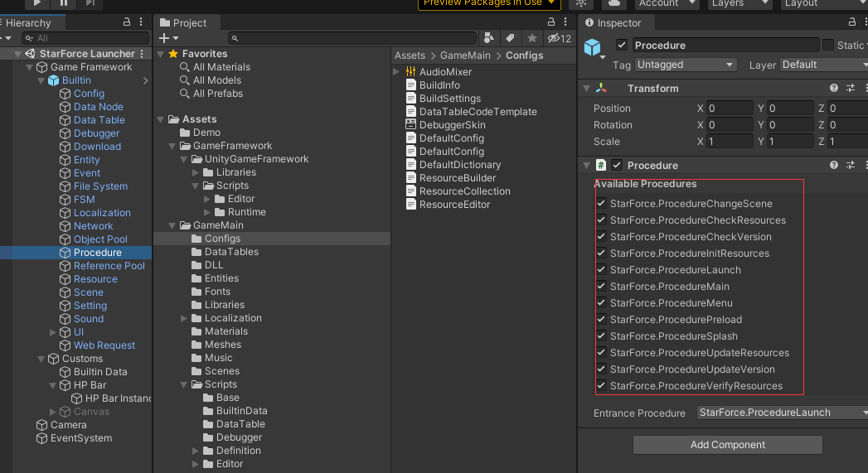Open Preview Packages in Use dropdown

click(489, 3)
